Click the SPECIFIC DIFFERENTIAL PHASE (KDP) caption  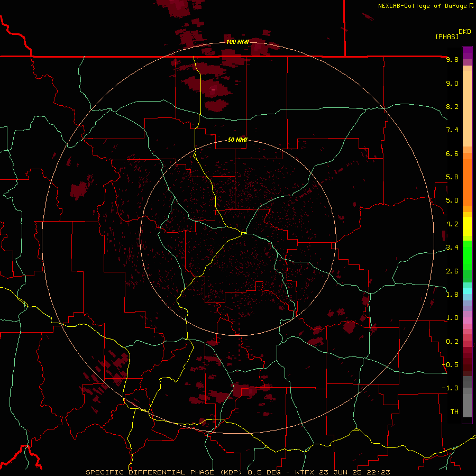[166, 472]
